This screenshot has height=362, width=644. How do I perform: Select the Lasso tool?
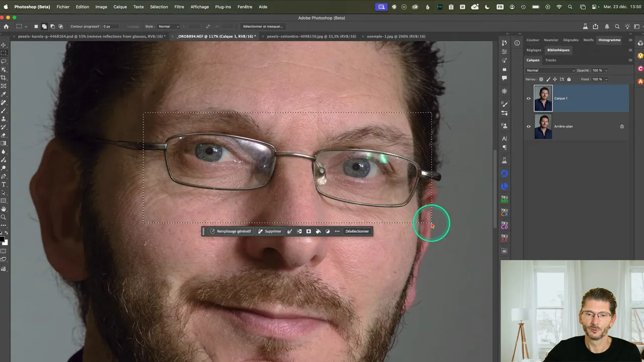click(4, 61)
